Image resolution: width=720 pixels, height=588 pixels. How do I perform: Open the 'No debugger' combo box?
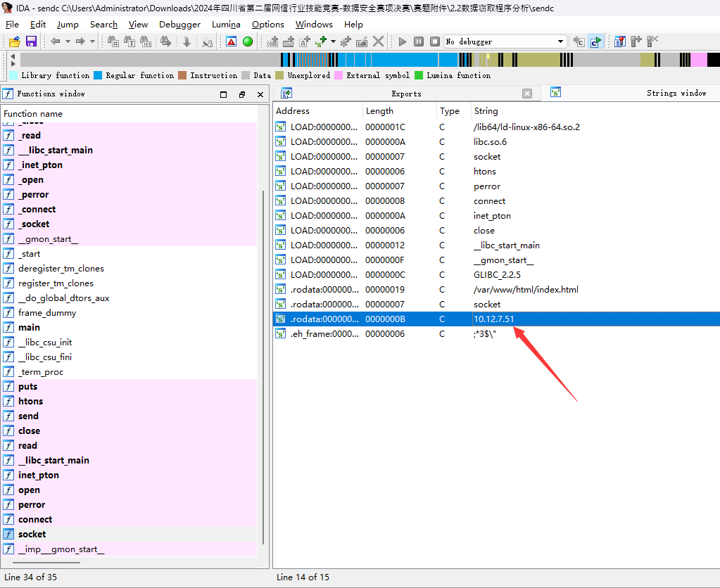(x=505, y=41)
